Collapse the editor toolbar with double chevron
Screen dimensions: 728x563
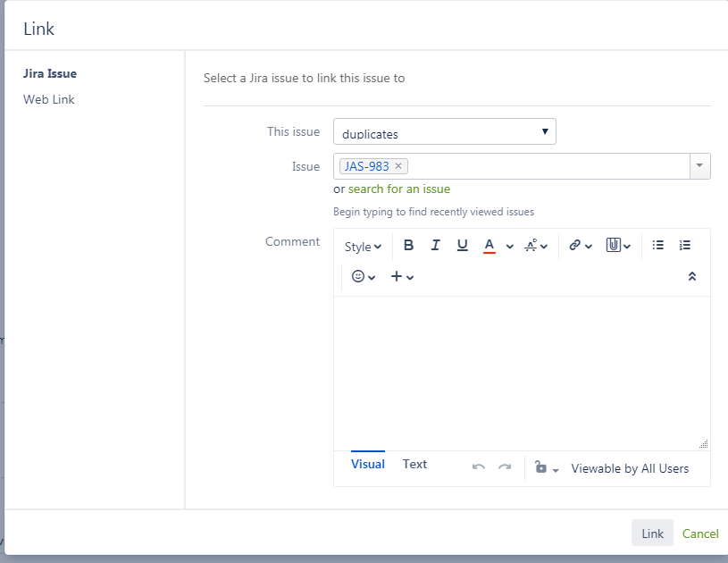pos(691,277)
